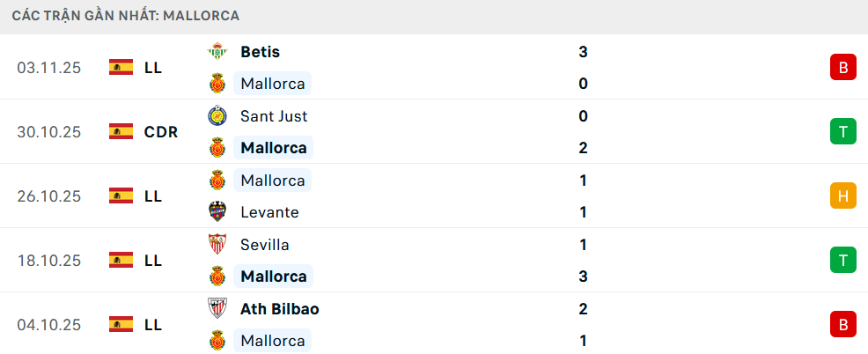Screen dimensions: 868x354
Task: Click the 'Các trận gần nhất: Mallorca' header
Action: (126, 16)
